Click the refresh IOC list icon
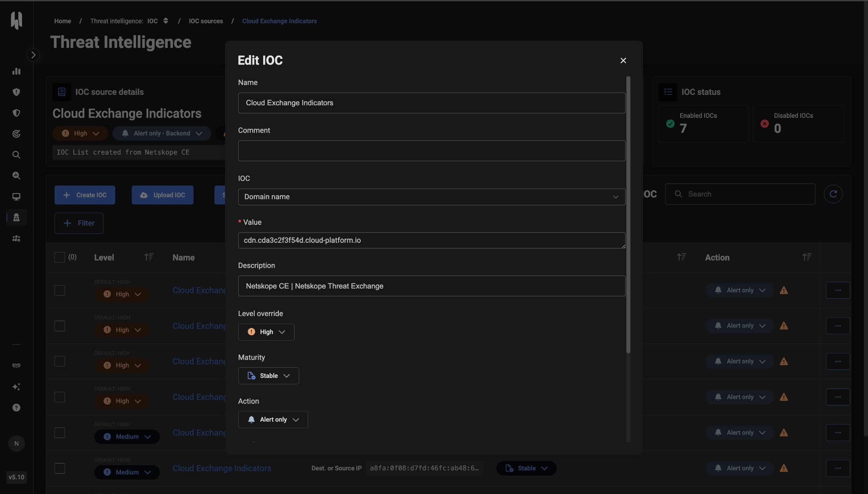This screenshot has height=494, width=868. (833, 194)
